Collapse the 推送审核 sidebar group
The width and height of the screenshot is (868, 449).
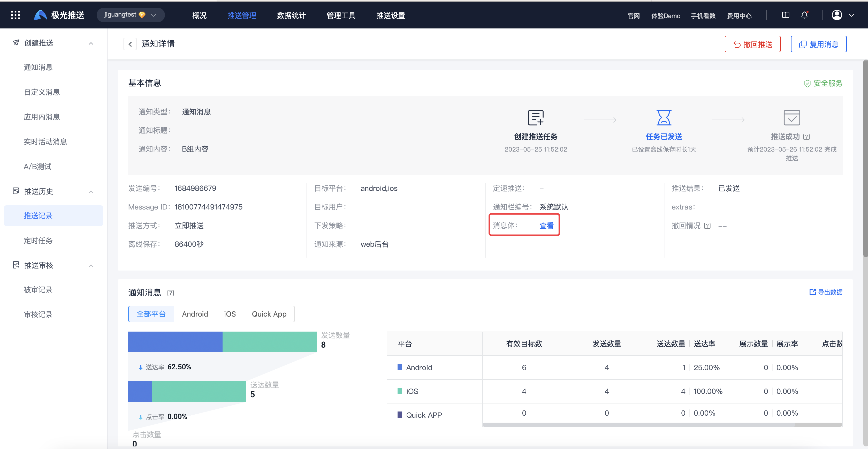[x=91, y=266]
